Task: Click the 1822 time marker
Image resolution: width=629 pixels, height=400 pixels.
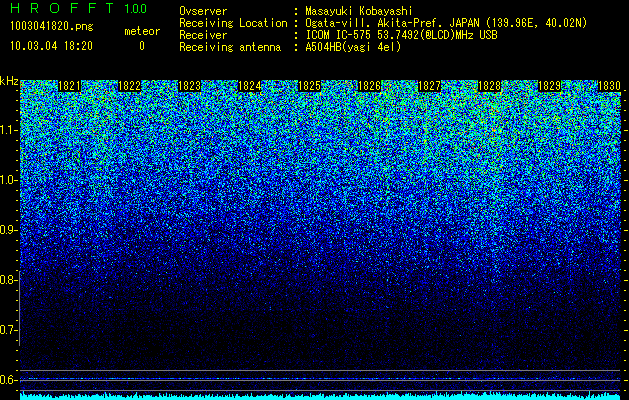Action: (x=130, y=86)
